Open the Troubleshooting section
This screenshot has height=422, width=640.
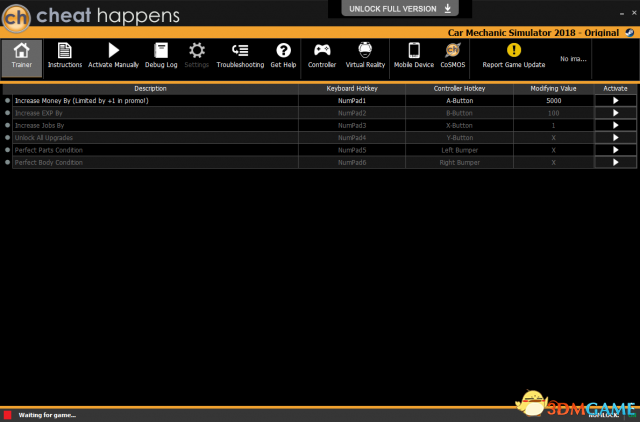coord(240,56)
